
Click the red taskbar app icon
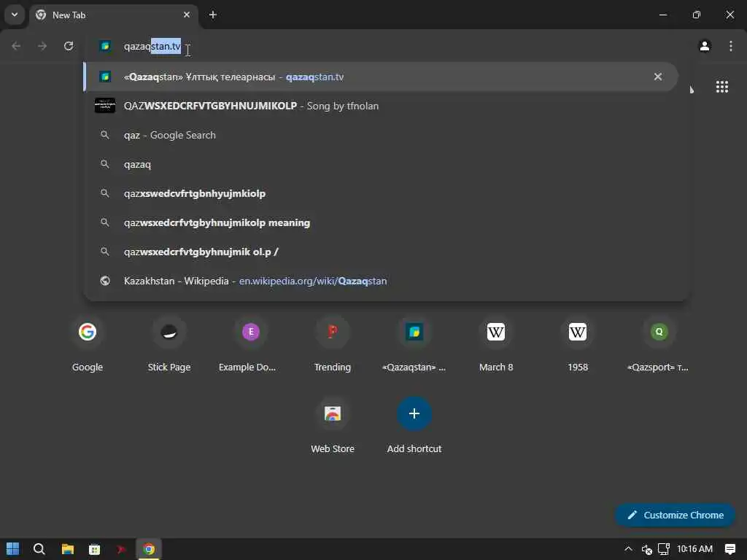(122, 549)
